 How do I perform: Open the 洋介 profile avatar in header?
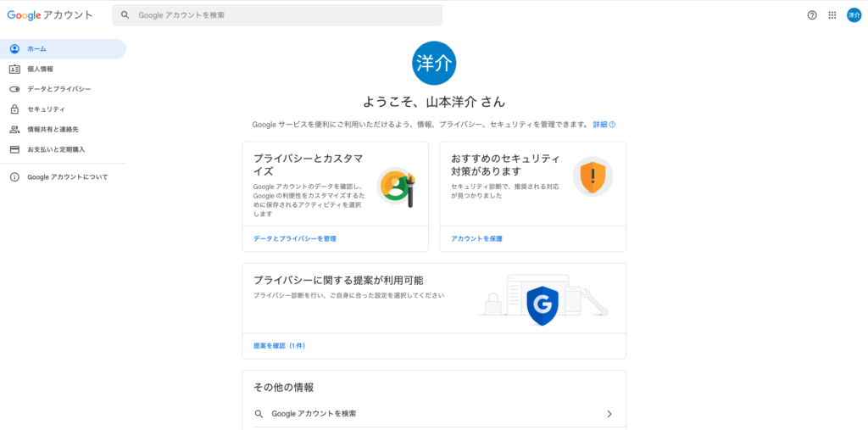[854, 15]
